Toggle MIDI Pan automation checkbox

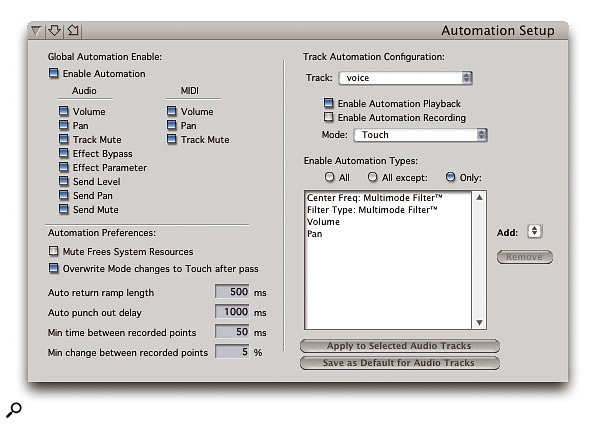pyautogui.click(x=171, y=125)
